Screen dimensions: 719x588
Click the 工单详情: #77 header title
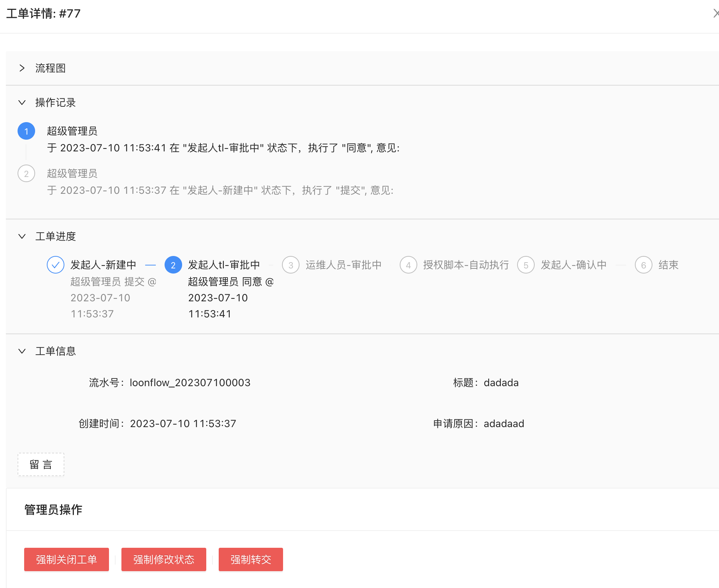[x=43, y=14]
